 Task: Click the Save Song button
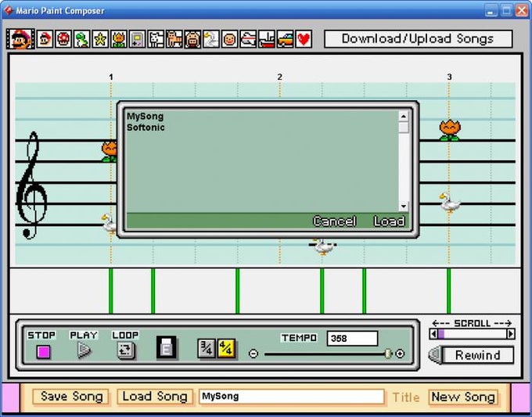coord(71,397)
